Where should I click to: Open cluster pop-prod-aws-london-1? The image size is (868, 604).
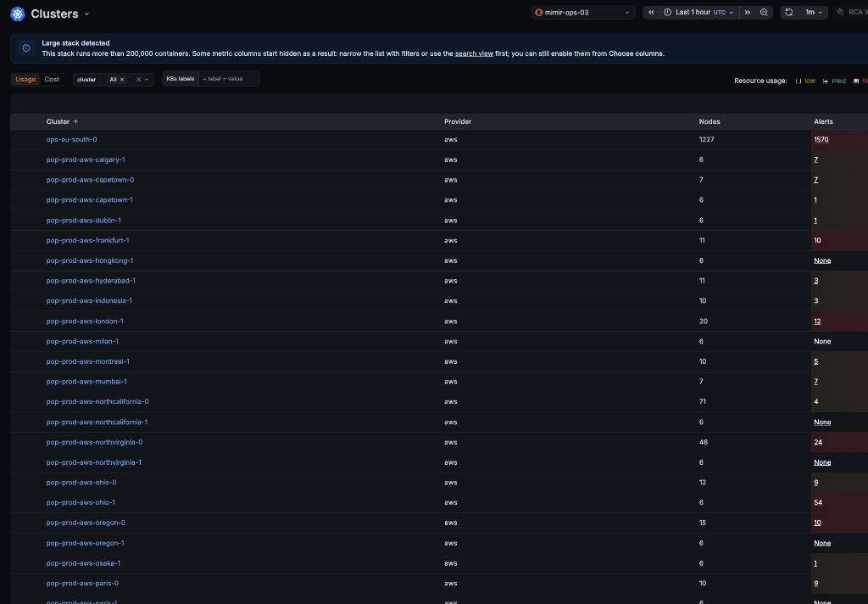click(85, 322)
